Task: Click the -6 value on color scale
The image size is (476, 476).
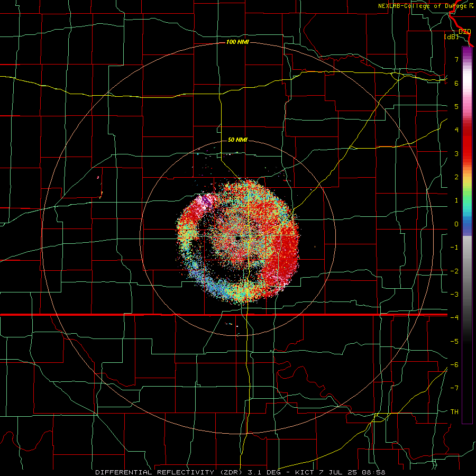Action: coord(454,365)
